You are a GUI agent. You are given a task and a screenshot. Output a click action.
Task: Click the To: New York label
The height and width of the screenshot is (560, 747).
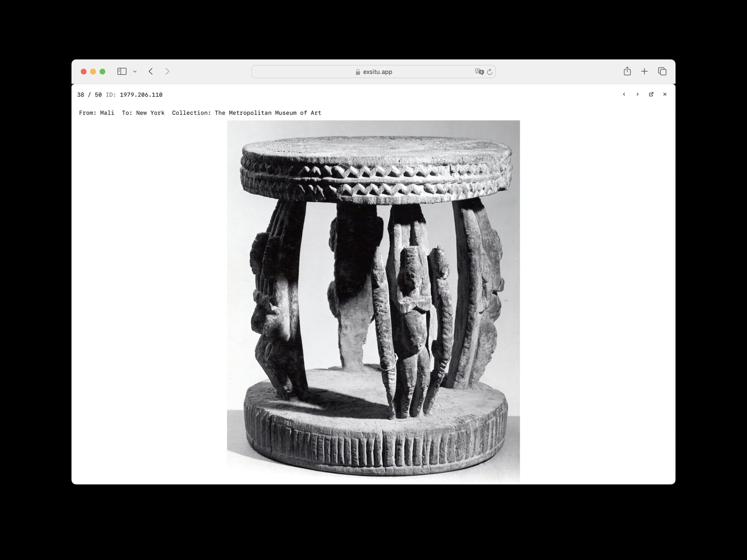coord(143,113)
